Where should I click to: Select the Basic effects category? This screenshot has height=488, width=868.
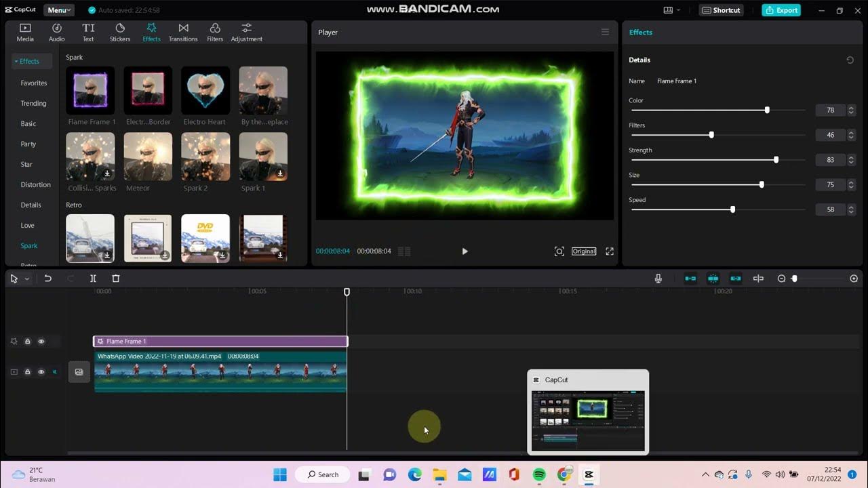point(28,123)
